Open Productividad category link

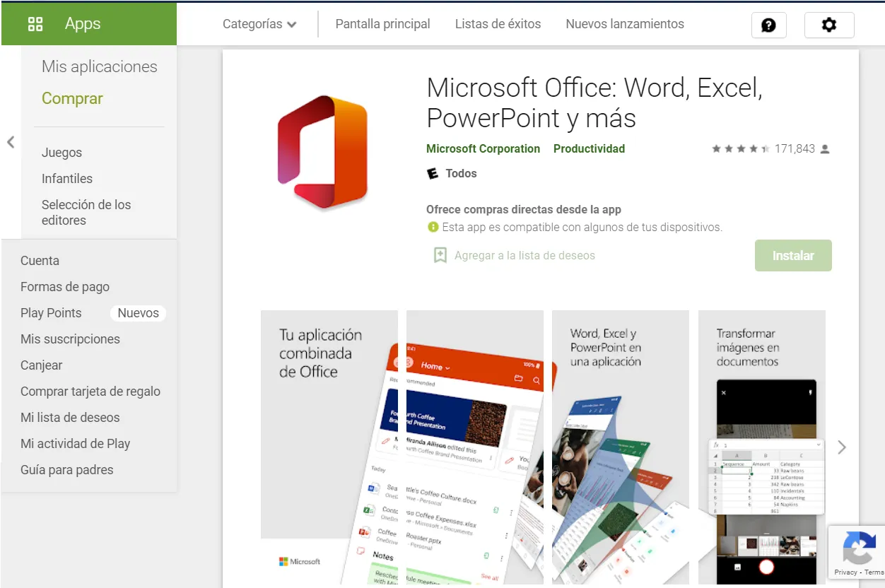click(589, 149)
